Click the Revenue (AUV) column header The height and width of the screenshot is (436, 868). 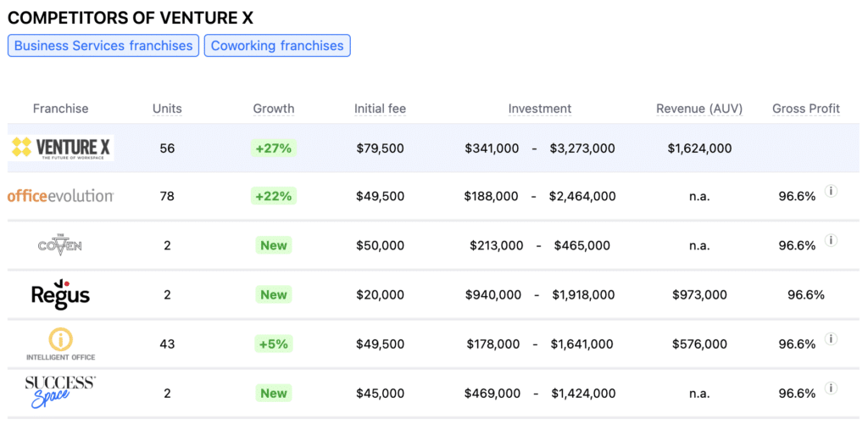(699, 109)
